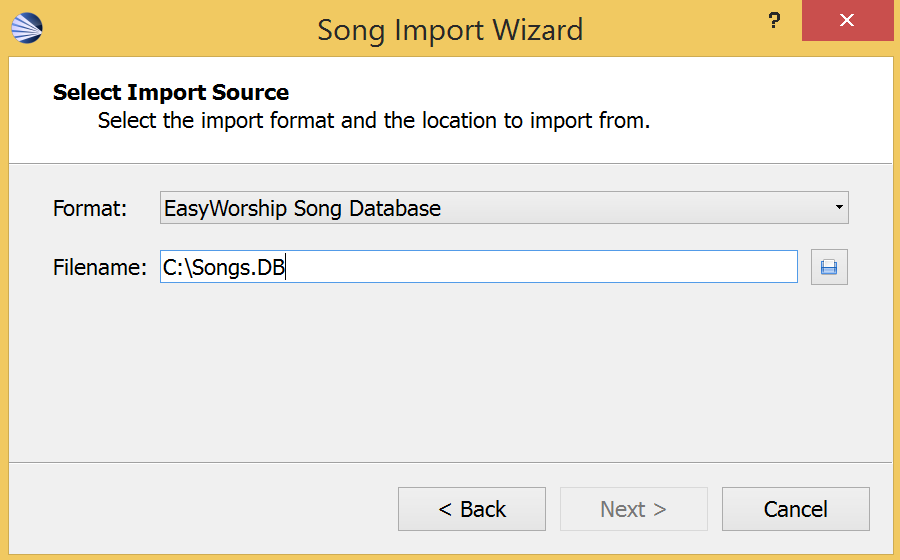Cancel the import wizard
The height and width of the screenshot is (560, 900).
click(x=796, y=509)
